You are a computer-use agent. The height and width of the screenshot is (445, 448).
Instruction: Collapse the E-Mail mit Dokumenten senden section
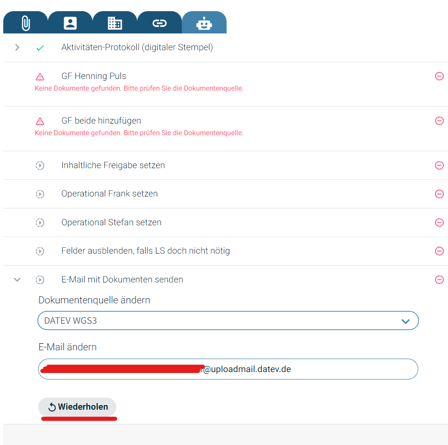coord(17,279)
